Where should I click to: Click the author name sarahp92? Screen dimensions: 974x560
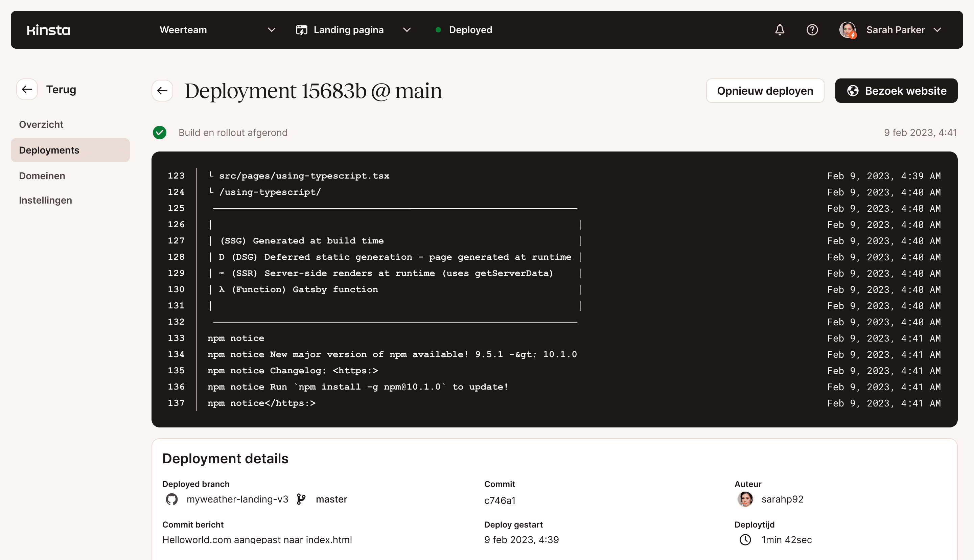[x=782, y=499]
